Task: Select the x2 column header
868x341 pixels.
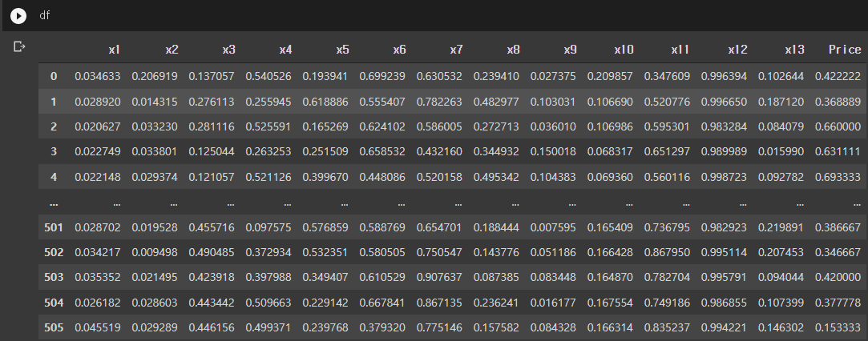Action: (x=172, y=50)
